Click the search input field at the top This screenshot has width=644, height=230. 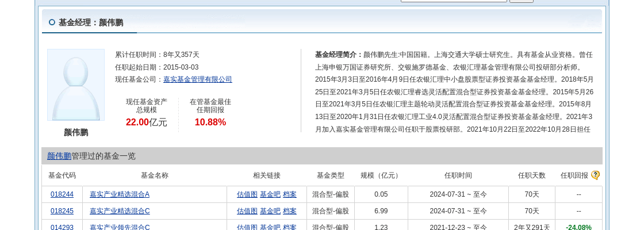click(x=454, y=1)
